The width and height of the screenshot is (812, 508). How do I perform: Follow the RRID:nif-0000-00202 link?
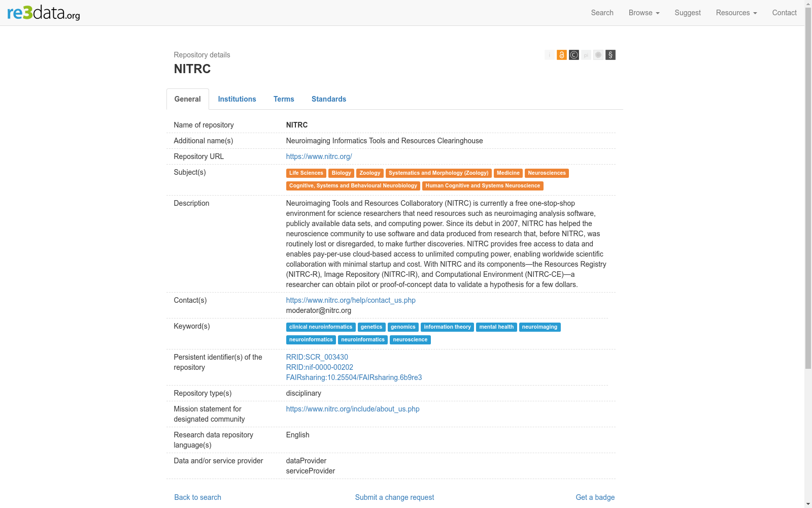(x=320, y=367)
